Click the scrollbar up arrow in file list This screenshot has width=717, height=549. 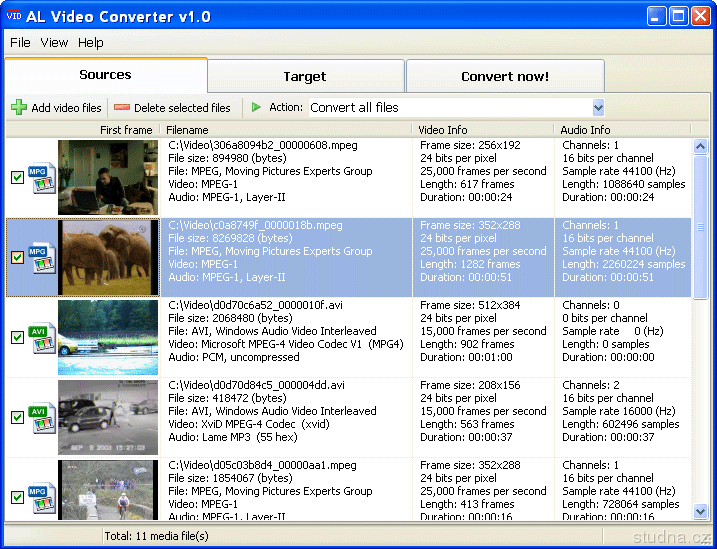(x=700, y=147)
